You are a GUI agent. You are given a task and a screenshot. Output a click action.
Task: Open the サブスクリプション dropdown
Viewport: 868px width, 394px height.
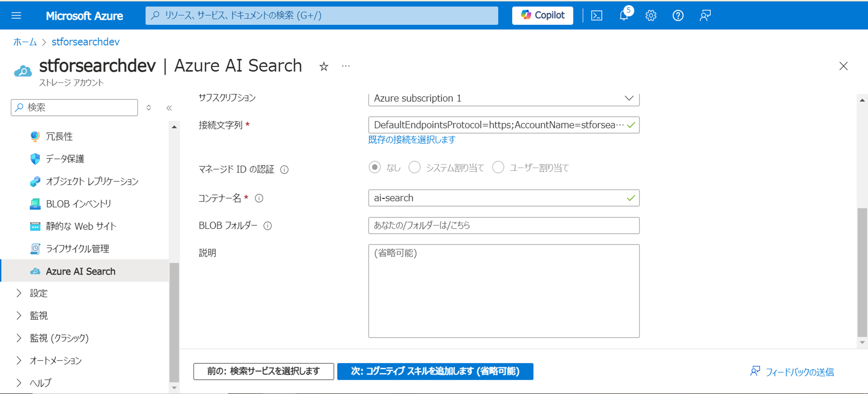[504, 99]
